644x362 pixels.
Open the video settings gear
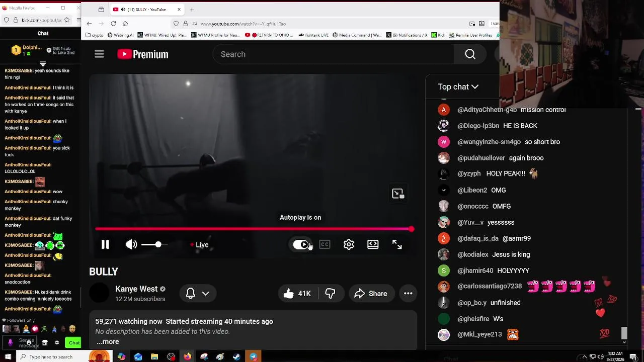point(349,245)
